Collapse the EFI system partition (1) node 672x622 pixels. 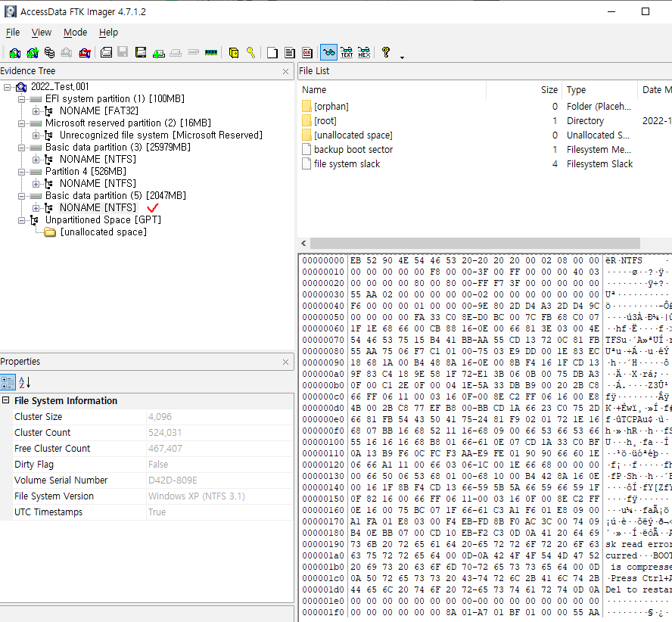tap(21, 99)
